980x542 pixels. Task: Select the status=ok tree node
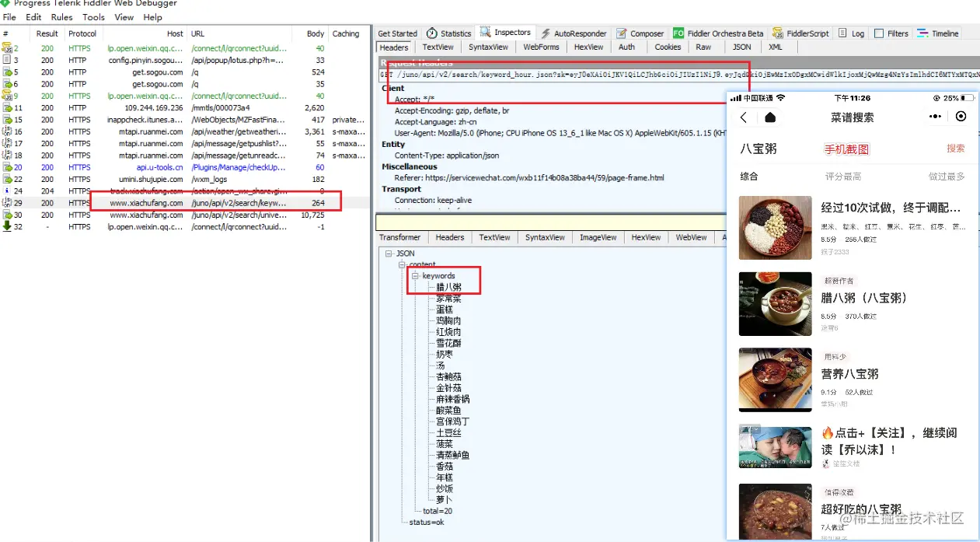(x=426, y=523)
